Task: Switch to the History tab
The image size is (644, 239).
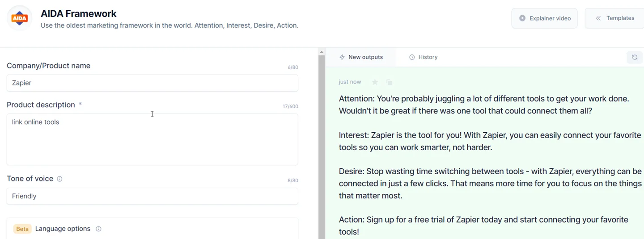Action: (x=423, y=57)
